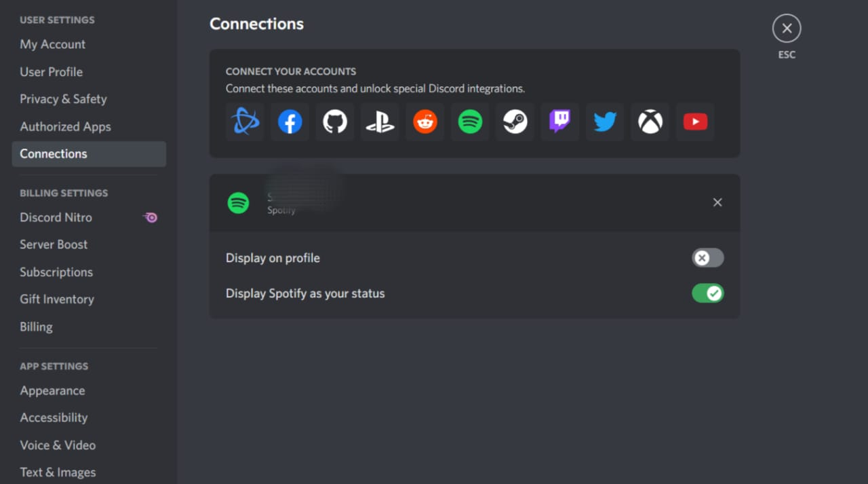Screen dimensions: 868x484
Task: Go to Billing settings
Action: click(x=89, y=327)
